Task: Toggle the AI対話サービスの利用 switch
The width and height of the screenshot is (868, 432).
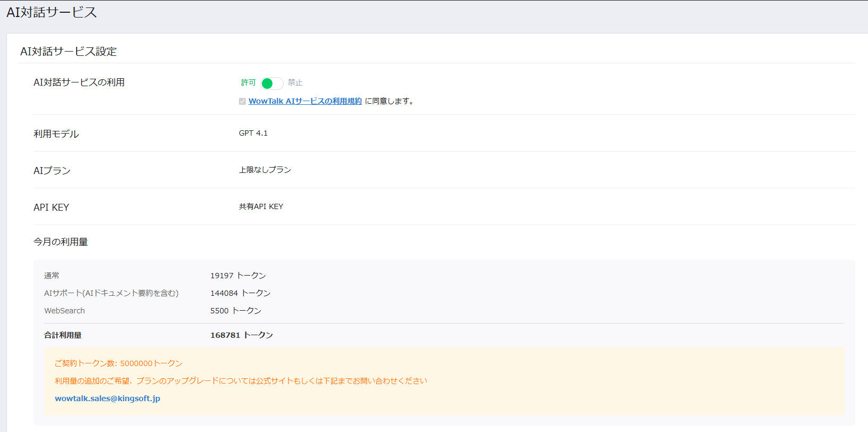Action: 271,84
